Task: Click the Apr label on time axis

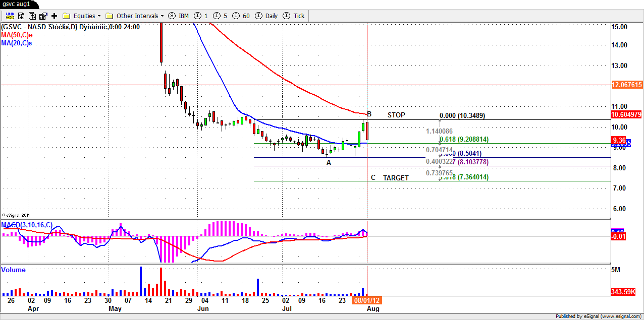Action: 33,308
